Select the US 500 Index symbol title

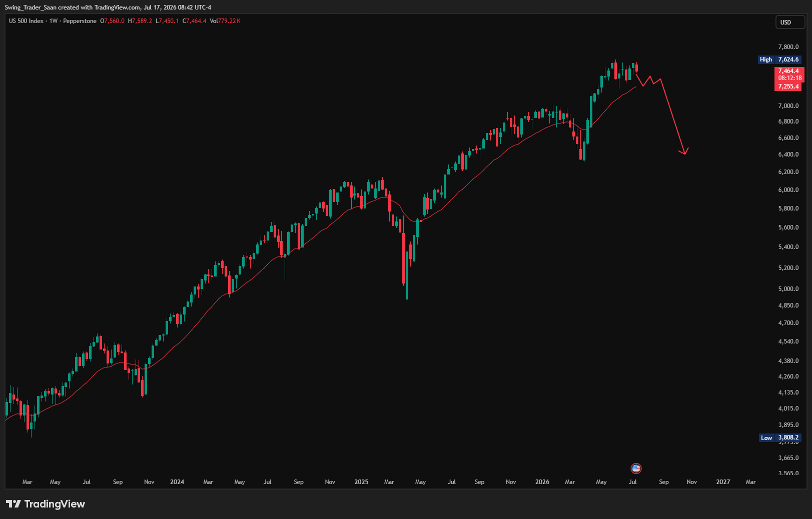coord(26,21)
